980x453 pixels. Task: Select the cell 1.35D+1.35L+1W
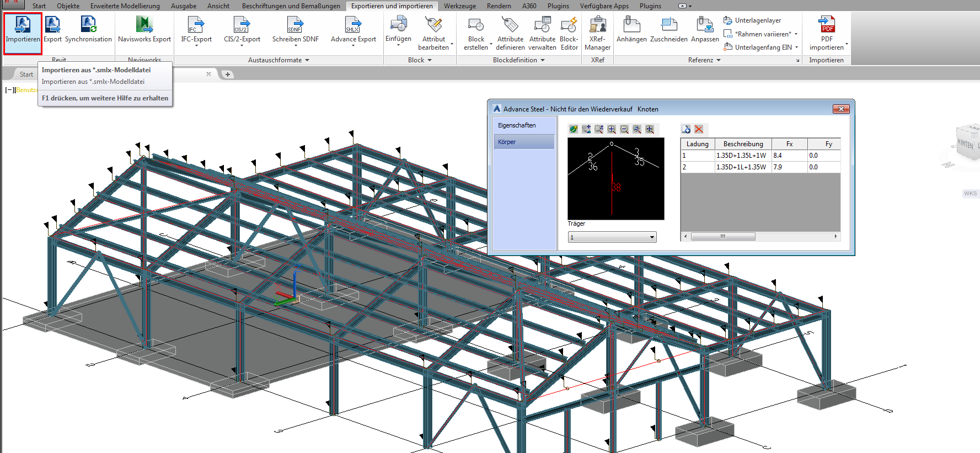[x=743, y=156]
